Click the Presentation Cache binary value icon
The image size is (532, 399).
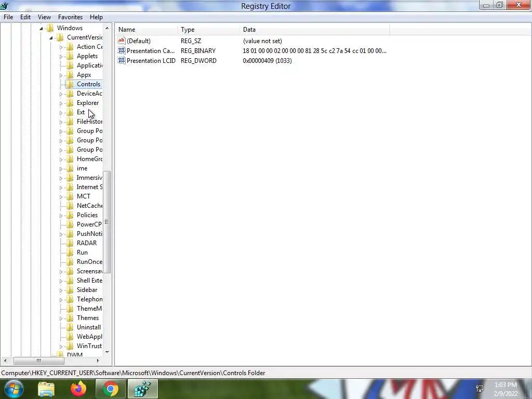click(x=122, y=50)
